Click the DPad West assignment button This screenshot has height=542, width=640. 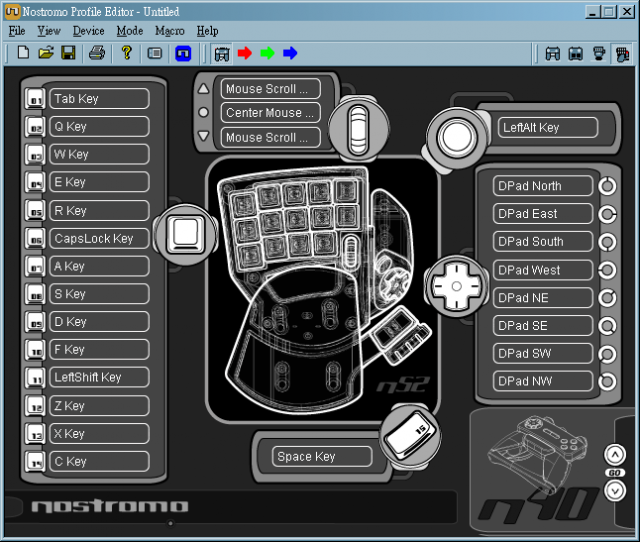click(x=543, y=270)
